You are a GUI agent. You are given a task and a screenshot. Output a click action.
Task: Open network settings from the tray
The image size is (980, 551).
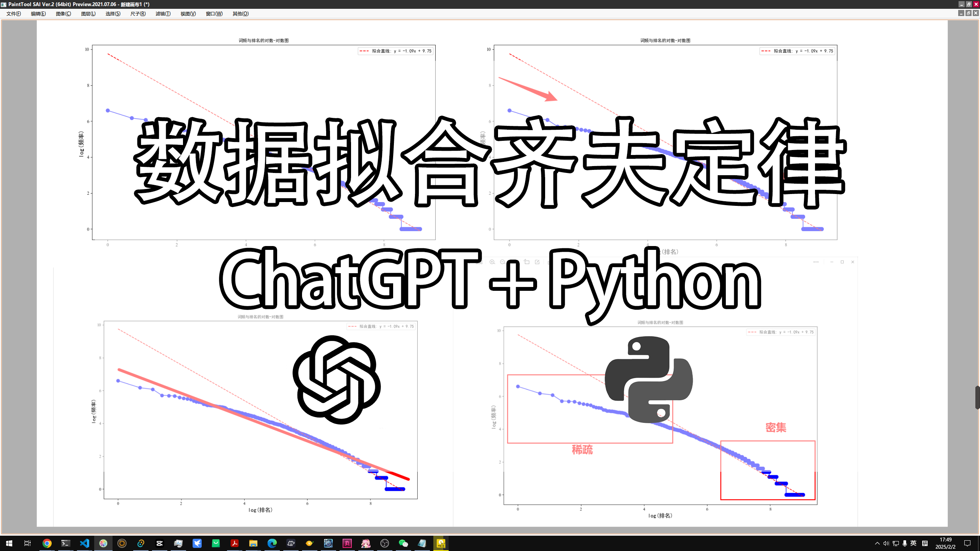point(895,543)
